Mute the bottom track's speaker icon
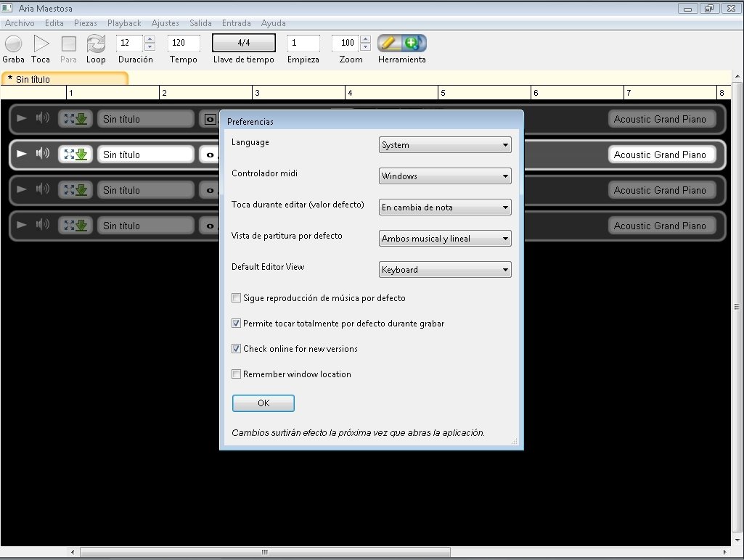This screenshot has width=744, height=560. 43,224
